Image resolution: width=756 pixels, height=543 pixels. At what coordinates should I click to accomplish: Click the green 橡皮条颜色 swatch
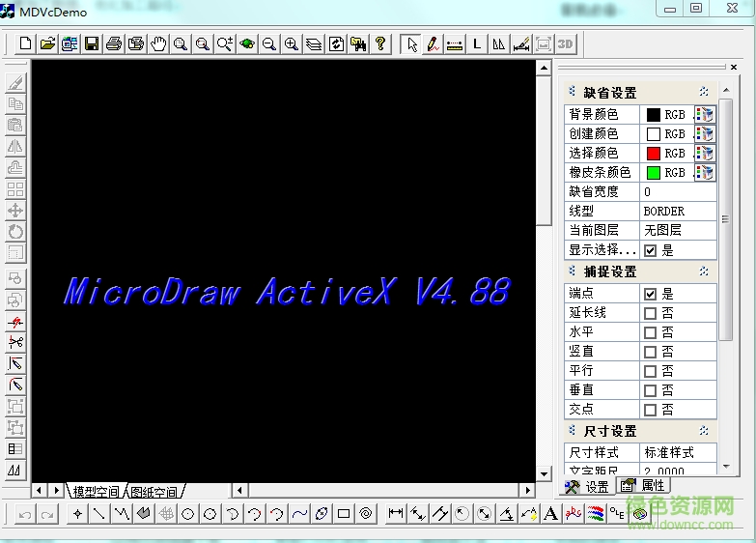653,172
